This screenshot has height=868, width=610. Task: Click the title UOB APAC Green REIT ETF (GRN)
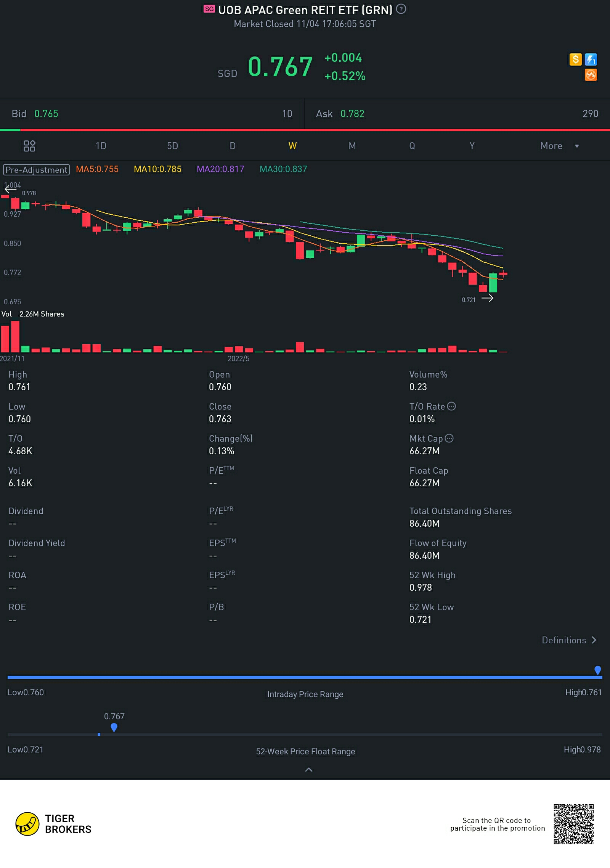click(x=305, y=10)
